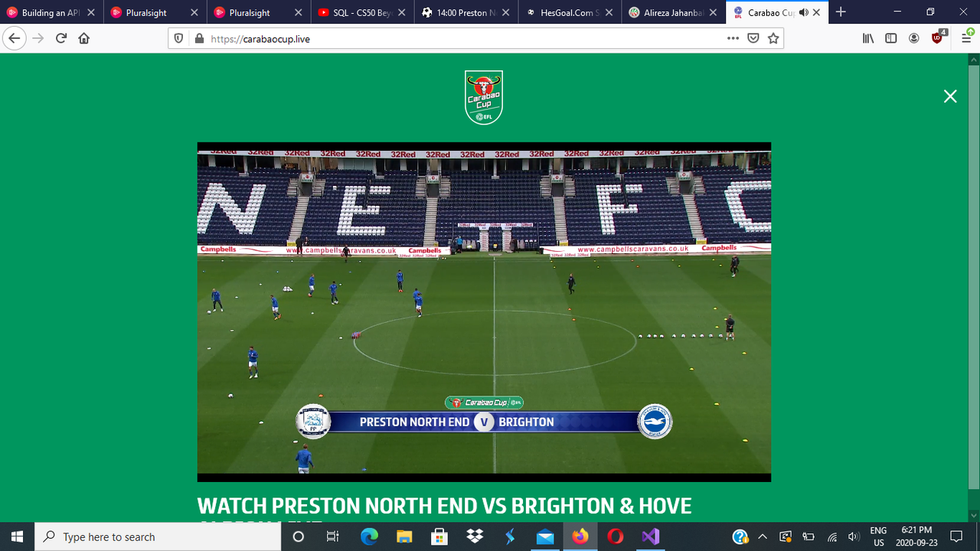
Task: Open Dropbox from the taskbar
Action: pyautogui.click(x=475, y=536)
